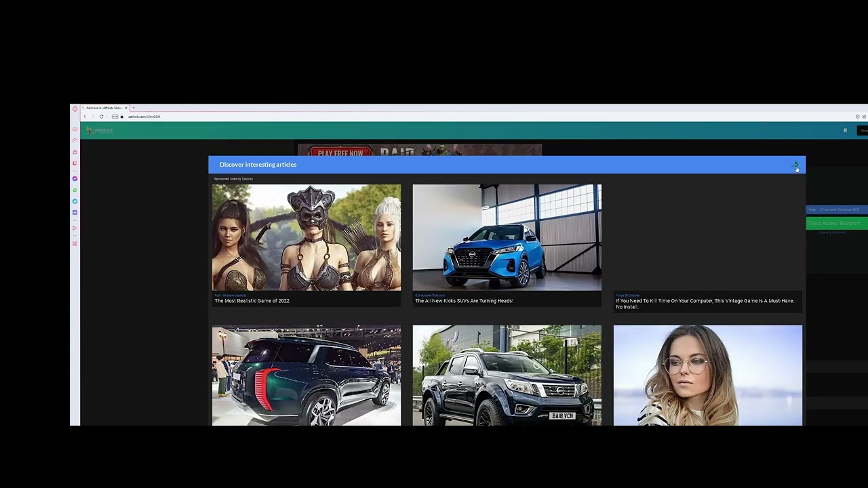The height and width of the screenshot is (488, 868).
Task: Select the Adshrink.it Affiliate Network tab
Action: pos(104,108)
